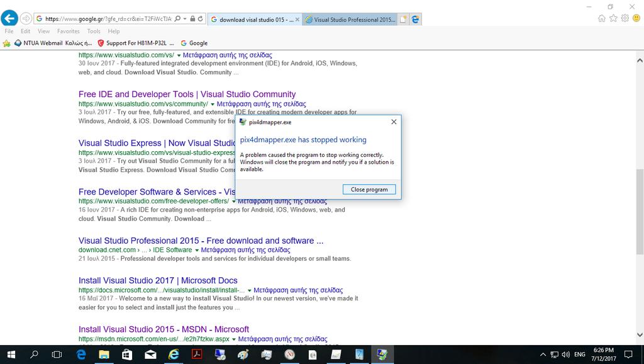Click the security lock icon in address bar

coord(192,18)
